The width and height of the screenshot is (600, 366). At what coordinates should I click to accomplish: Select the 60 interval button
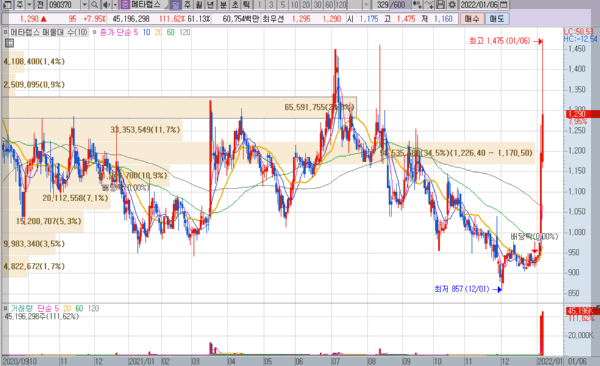click(329, 5)
